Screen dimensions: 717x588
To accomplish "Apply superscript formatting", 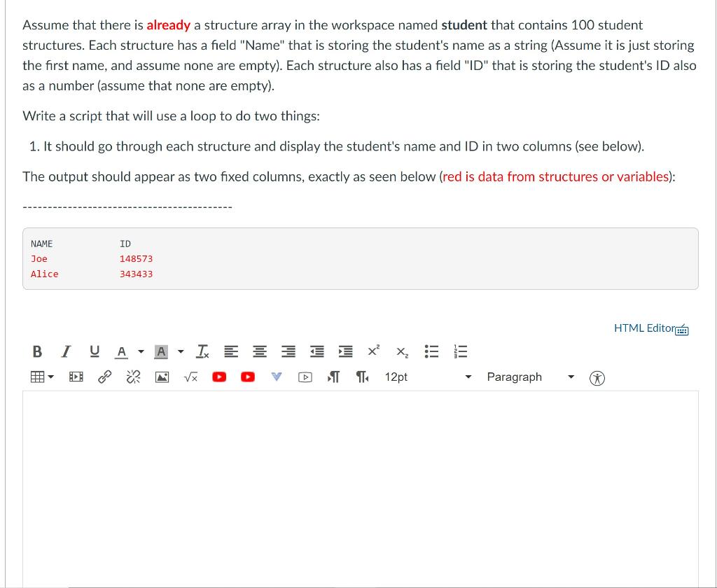I will pos(374,351).
